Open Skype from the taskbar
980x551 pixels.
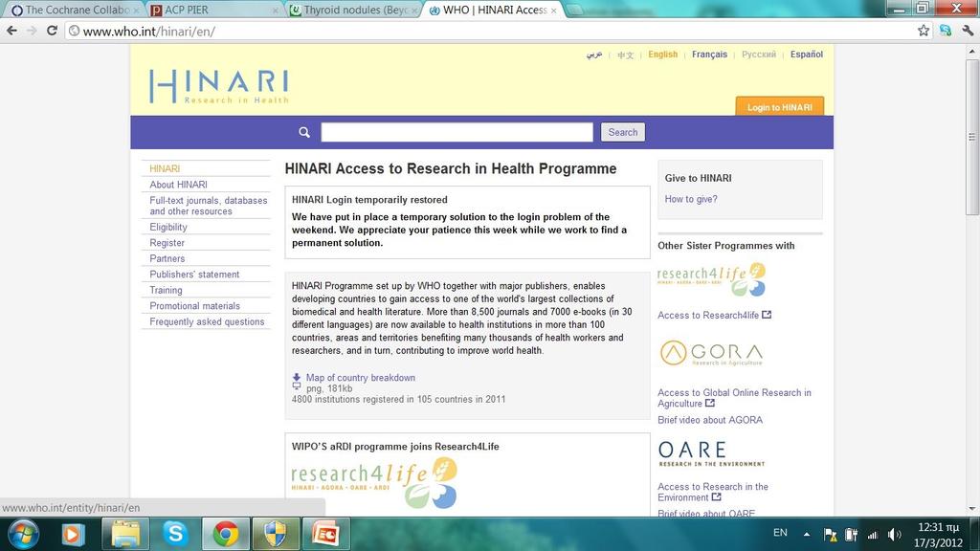175,534
